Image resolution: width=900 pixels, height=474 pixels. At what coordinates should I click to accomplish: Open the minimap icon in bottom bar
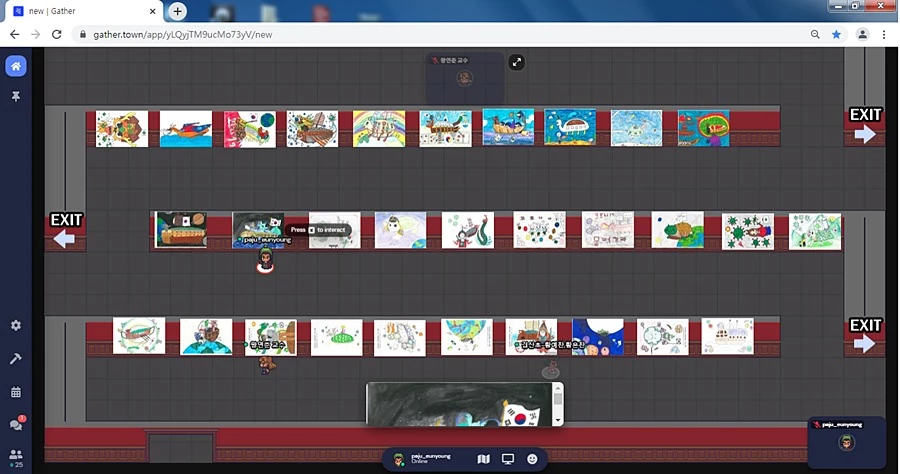484,459
